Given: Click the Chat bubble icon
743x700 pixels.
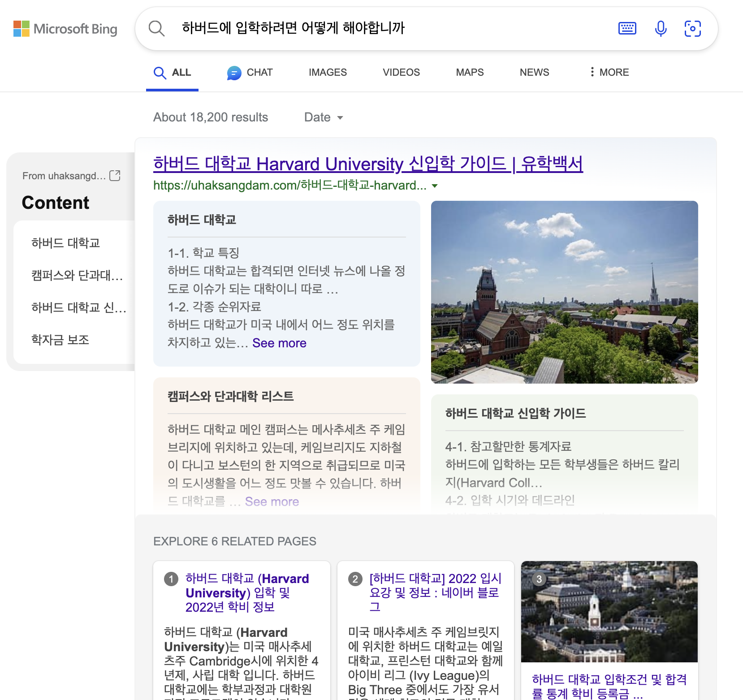Looking at the screenshot, I should [234, 73].
